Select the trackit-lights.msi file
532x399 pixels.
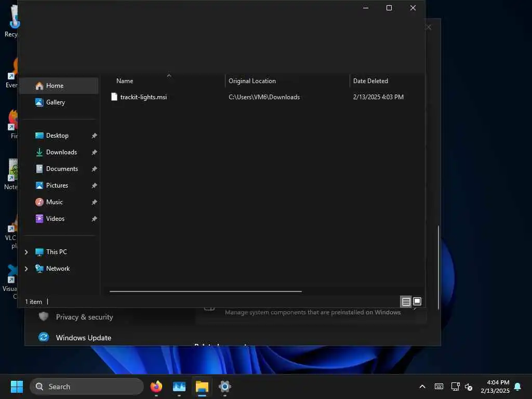(143, 97)
